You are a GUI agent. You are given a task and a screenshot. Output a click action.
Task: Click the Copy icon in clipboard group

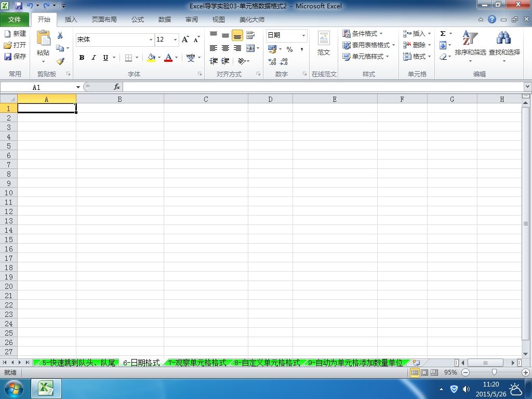click(x=60, y=48)
